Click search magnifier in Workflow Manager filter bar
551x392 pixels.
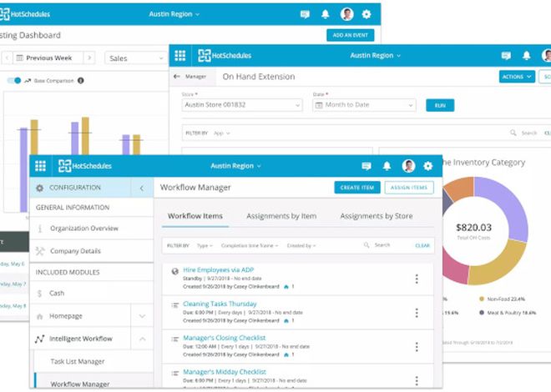(x=366, y=245)
